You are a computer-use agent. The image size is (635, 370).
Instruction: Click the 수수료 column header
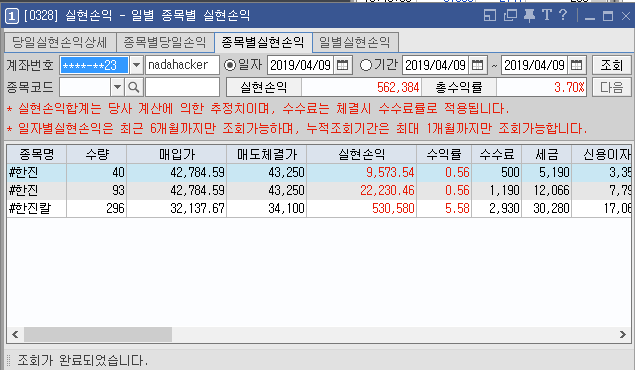[497, 154]
